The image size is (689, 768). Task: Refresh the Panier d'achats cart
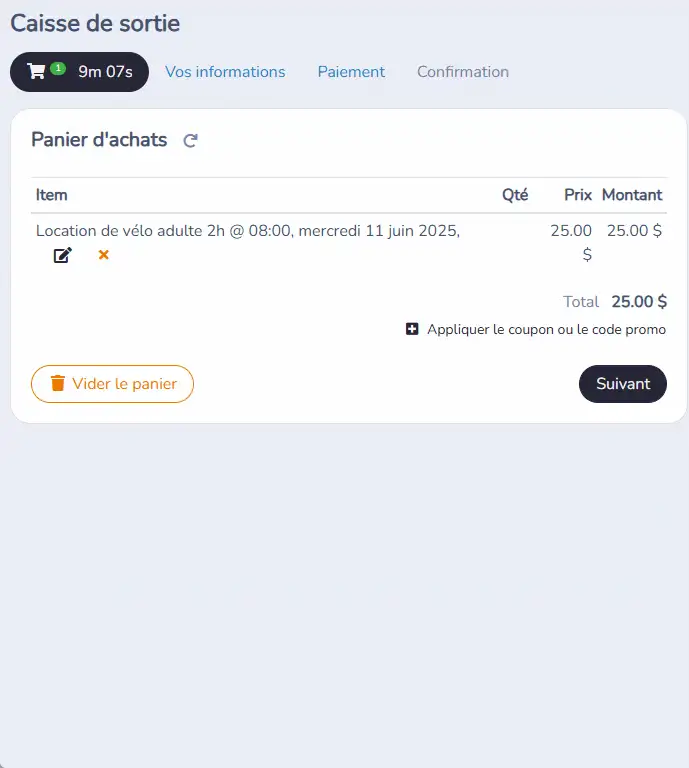[190, 141]
